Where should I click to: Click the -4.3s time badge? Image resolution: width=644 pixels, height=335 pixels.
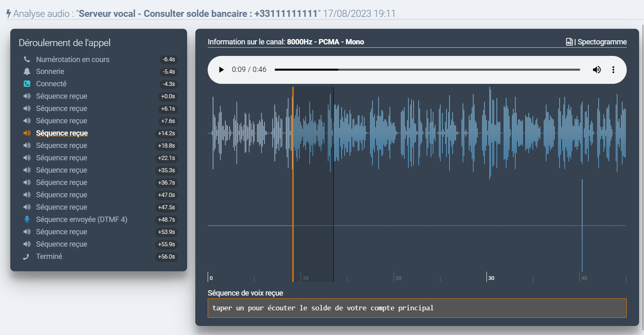[169, 84]
